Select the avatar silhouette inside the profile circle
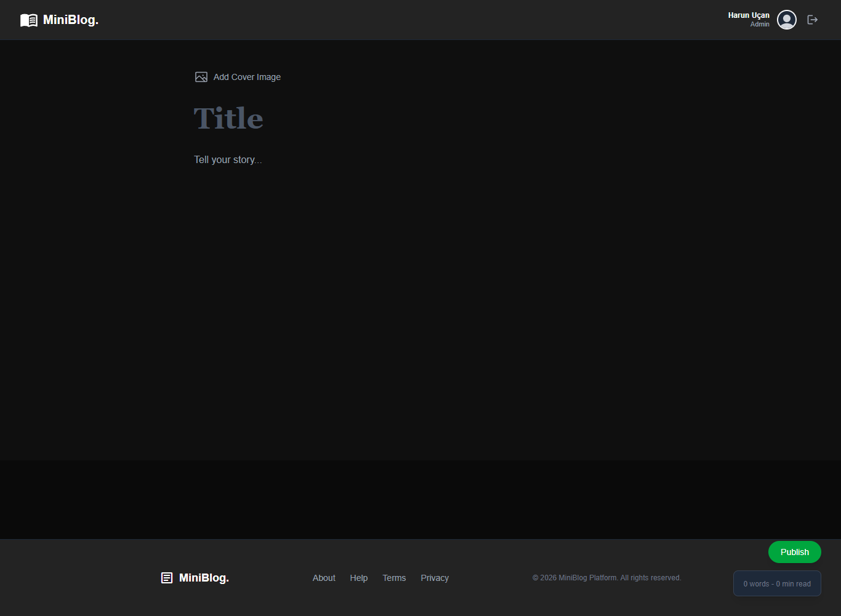 pyautogui.click(x=787, y=19)
